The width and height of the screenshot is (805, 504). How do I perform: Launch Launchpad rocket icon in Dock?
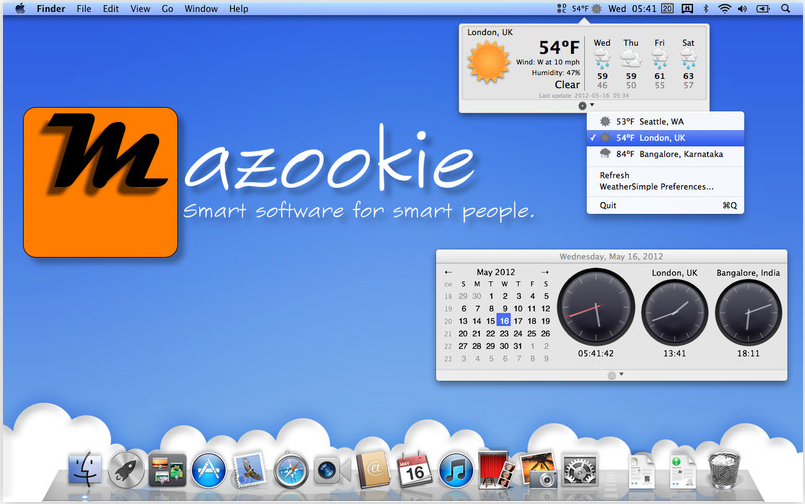(x=126, y=470)
